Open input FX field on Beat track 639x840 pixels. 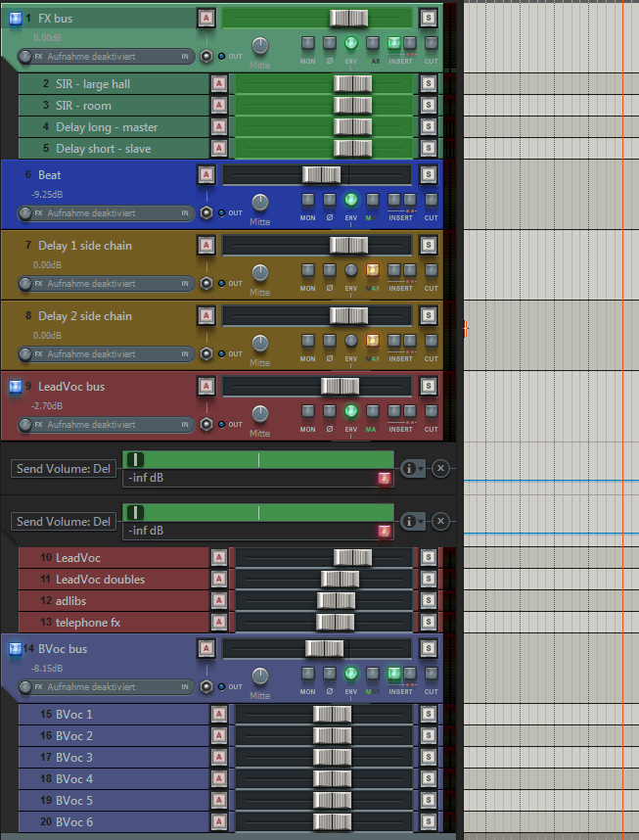[106, 212]
